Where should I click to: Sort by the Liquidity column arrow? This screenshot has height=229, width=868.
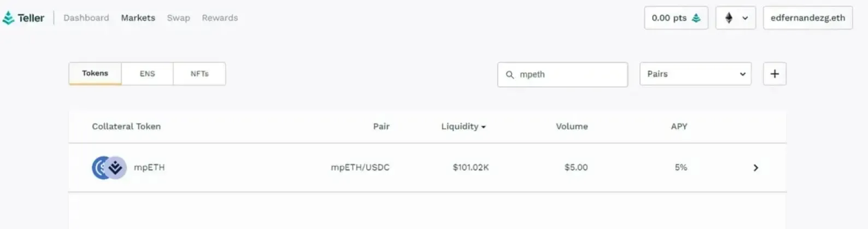(x=483, y=127)
